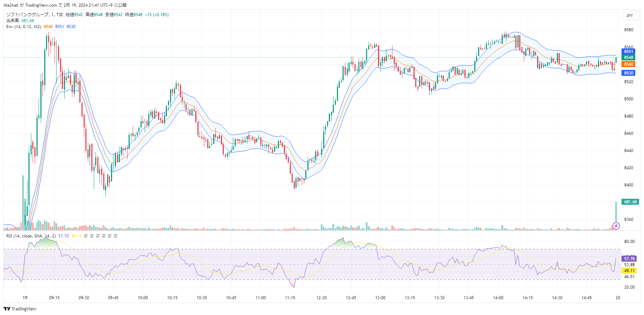
Task: Click the blue 8530 lower envelope label
Action: 629,73
